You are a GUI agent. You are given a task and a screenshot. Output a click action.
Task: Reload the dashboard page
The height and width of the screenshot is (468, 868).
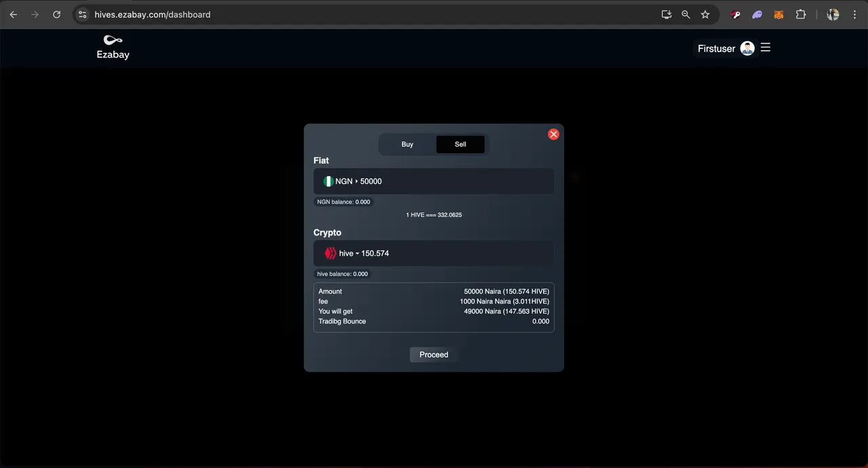click(x=57, y=14)
